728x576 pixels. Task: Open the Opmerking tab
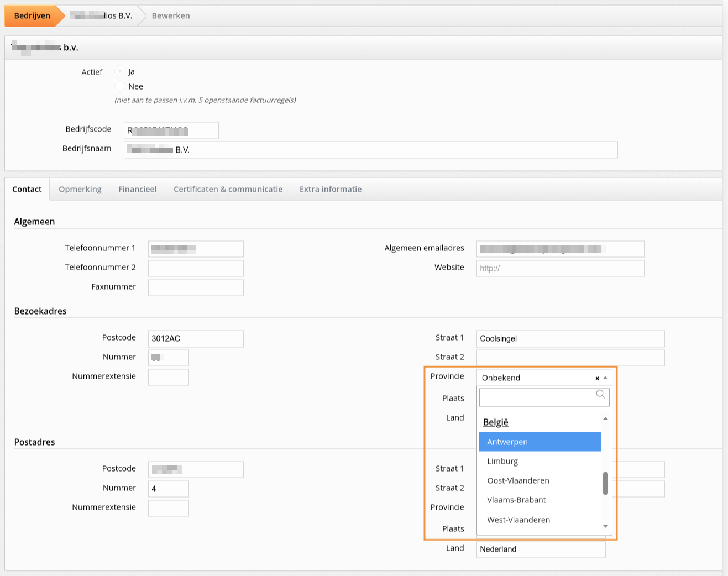tap(80, 189)
